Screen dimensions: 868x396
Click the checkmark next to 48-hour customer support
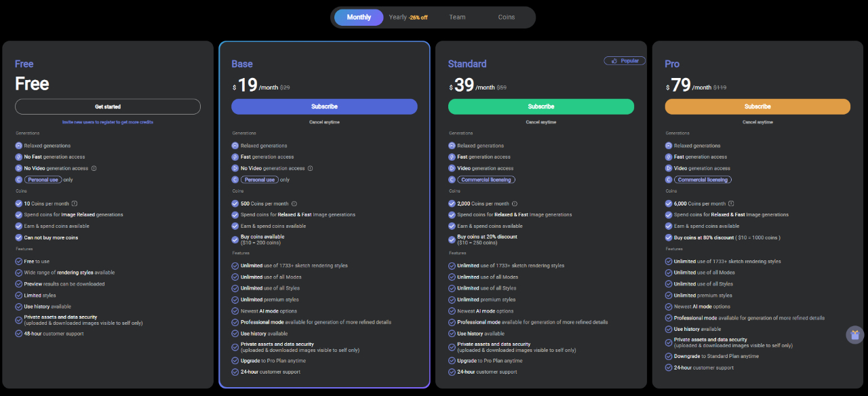(19, 334)
